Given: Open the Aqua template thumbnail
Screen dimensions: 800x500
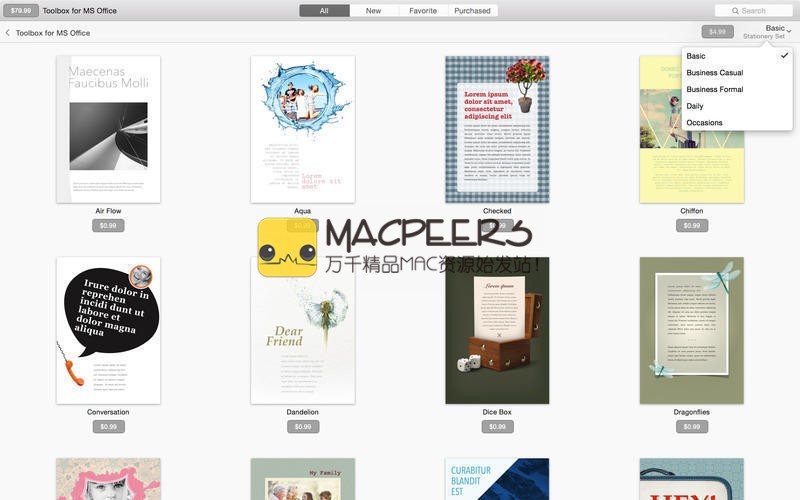Looking at the screenshot, I should (302, 129).
